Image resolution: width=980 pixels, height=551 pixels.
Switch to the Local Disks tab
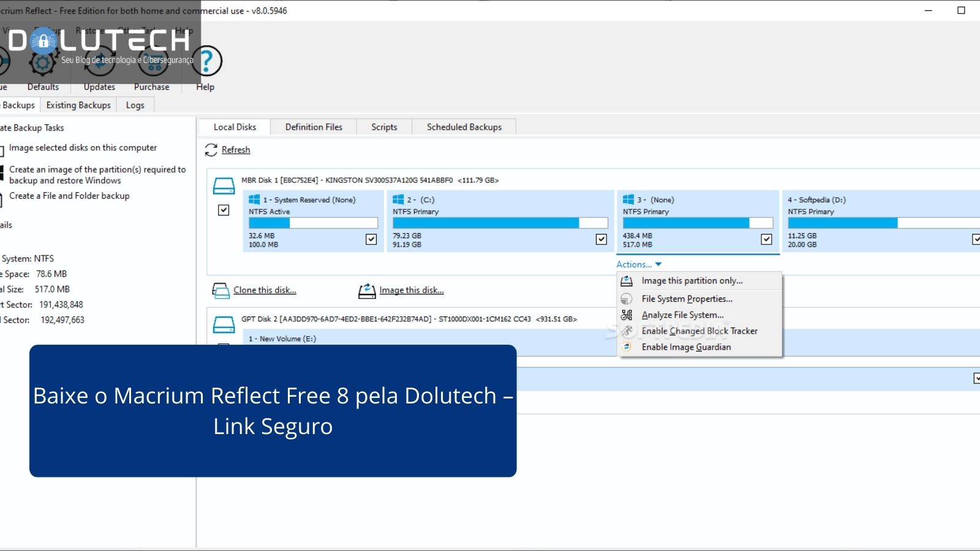click(235, 127)
